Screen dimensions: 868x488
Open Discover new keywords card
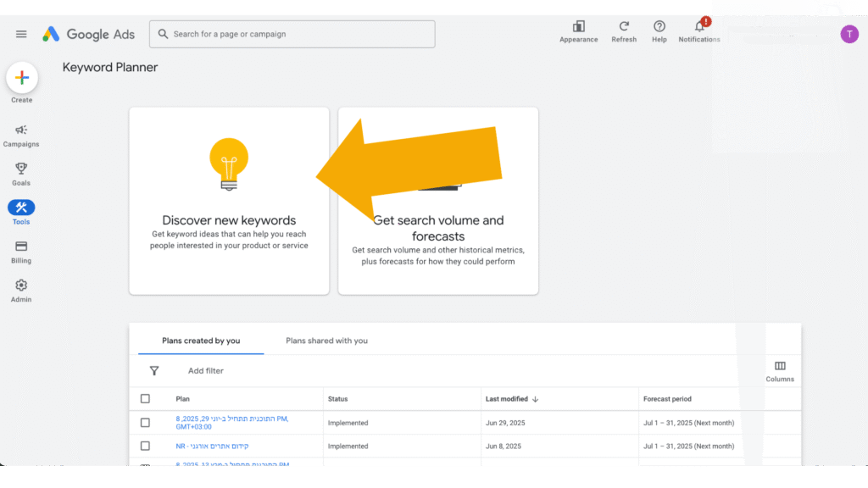point(229,201)
